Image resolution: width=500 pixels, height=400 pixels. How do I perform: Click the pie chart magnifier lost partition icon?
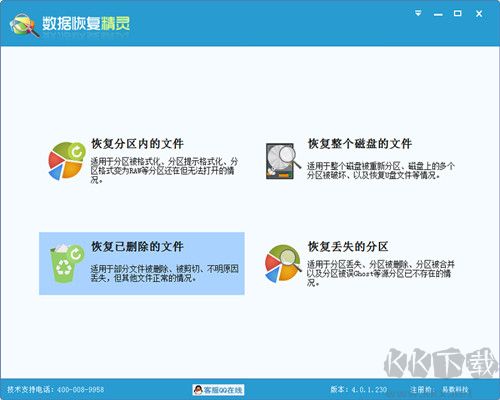[283, 263]
